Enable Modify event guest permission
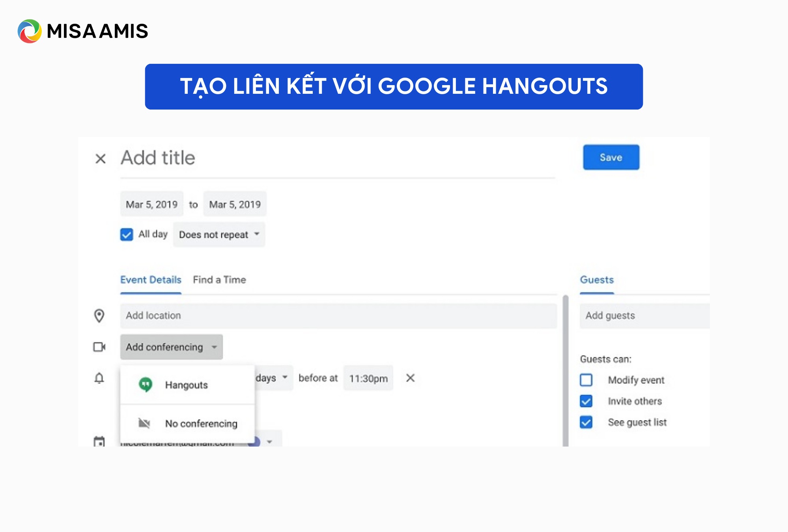788x532 pixels. point(586,380)
